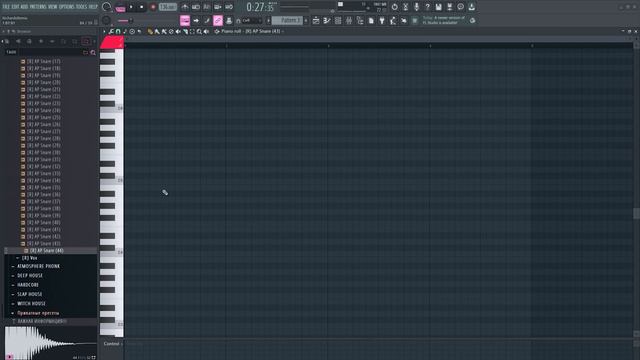Open the Stamp note icon in piano roll toolbar
The height and width of the screenshot is (360, 640).
[x=124, y=31]
